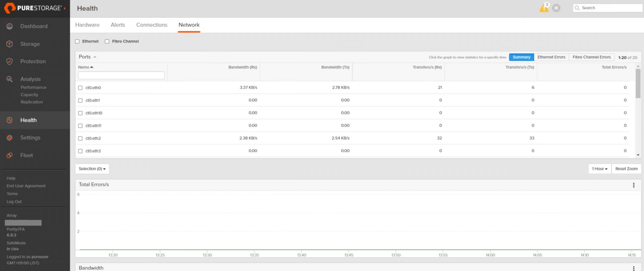Open the Total Errors/s kebab menu
This screenshot has width=644, height=271.
point(633,185)
